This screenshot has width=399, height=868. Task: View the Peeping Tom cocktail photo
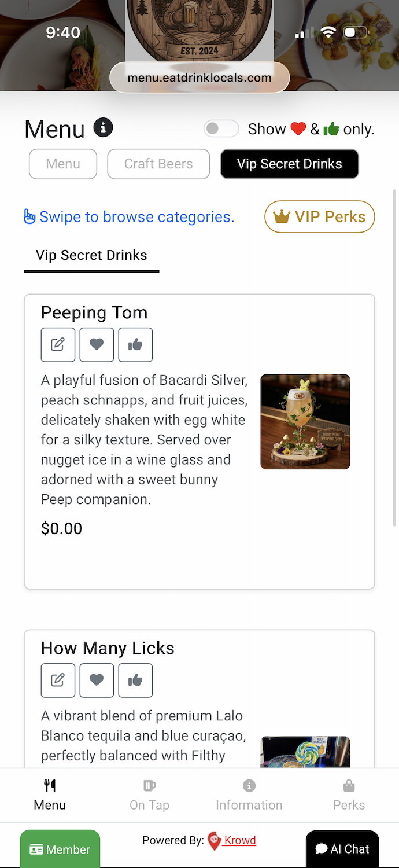tap(305, 421)
